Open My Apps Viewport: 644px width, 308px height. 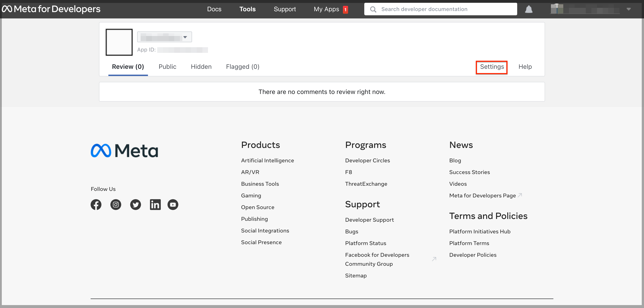pos(326,9)
